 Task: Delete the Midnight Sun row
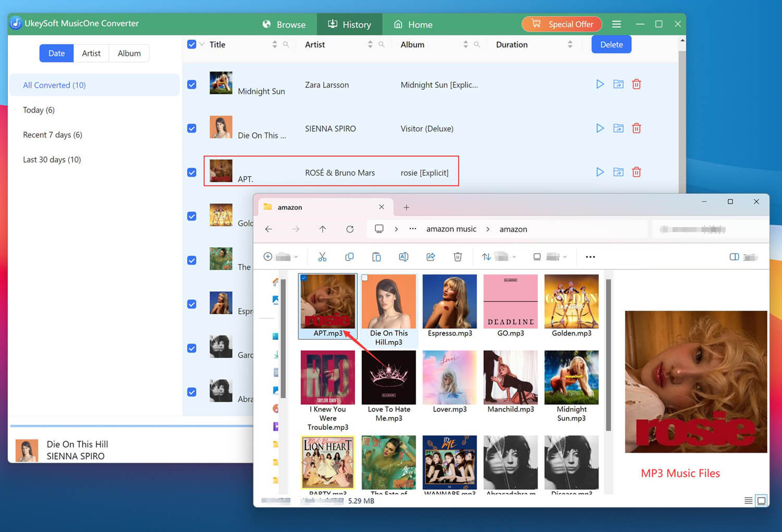[637, 84]
